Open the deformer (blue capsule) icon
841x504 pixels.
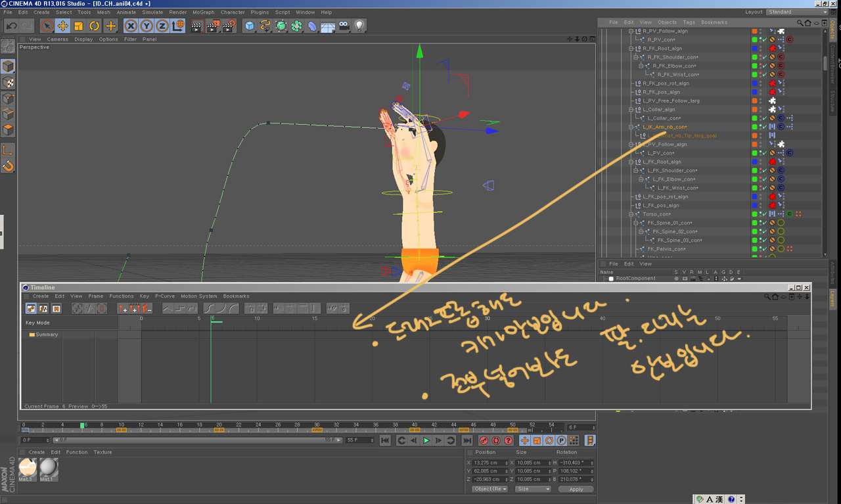pyautogui.click(x=313, y=26)
